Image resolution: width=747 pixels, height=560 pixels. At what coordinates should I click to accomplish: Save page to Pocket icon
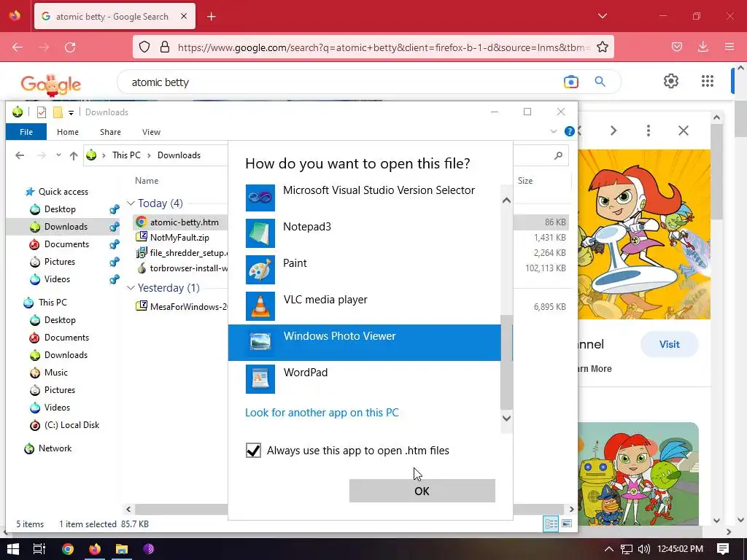pyautogui.click(x=676, y=47)
